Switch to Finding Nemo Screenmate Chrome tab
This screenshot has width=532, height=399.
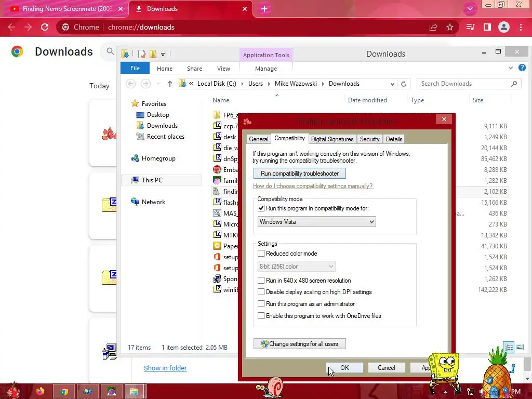(x=64, y=9)
